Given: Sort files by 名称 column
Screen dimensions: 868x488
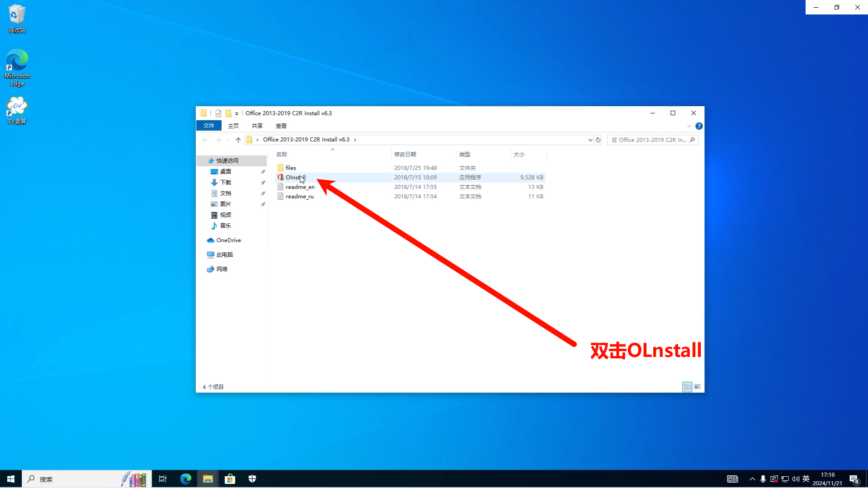Looking at the screenshot, I should pyautogui.click(x=332, y=154).
